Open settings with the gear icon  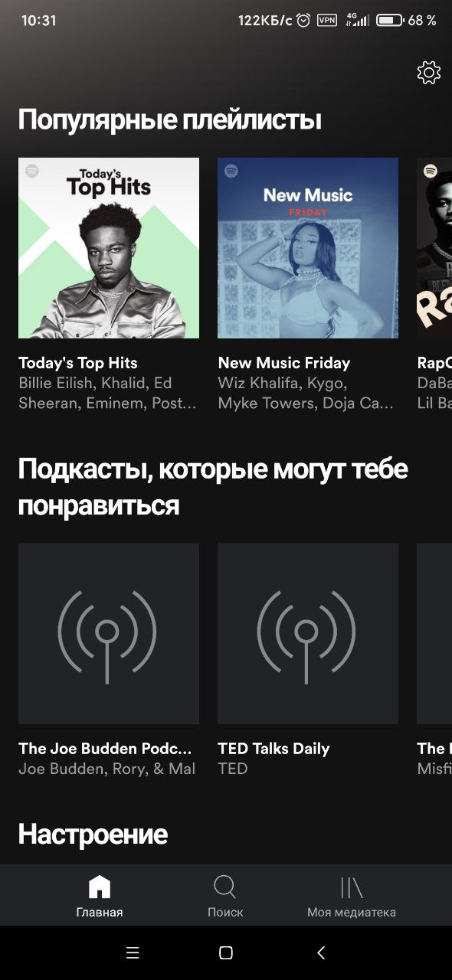click(429, 73)
